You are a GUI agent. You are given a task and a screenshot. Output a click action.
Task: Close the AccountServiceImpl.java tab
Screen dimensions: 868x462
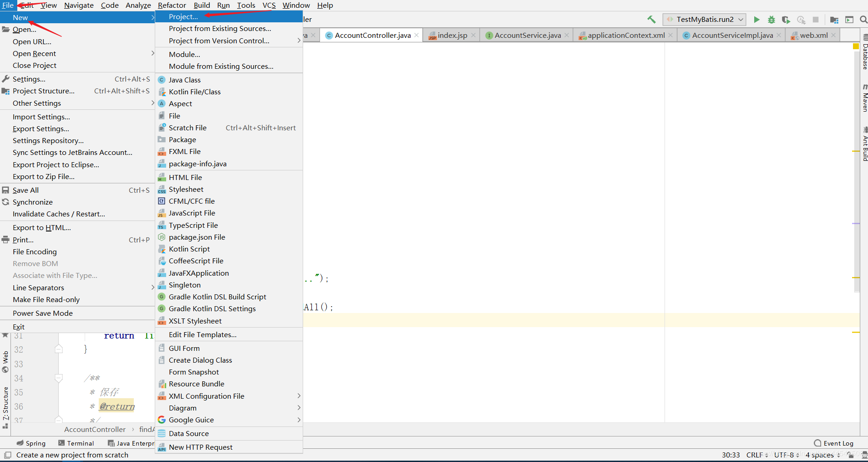tap(779, 35)
